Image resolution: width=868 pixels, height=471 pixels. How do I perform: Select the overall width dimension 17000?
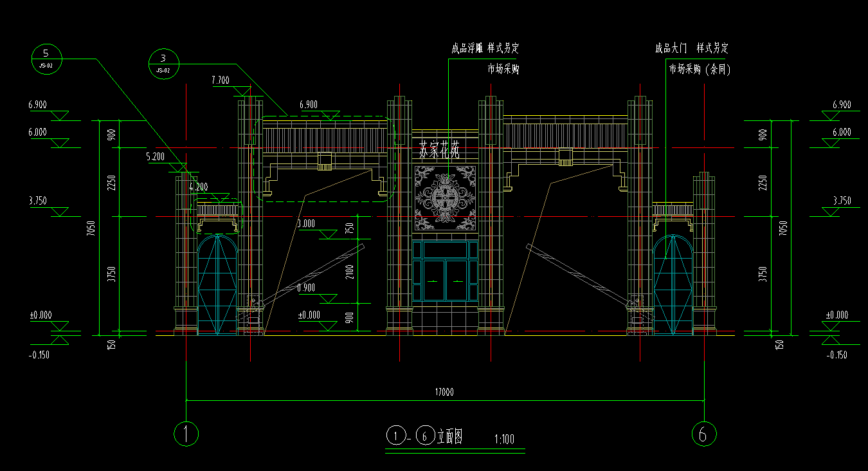444,392
